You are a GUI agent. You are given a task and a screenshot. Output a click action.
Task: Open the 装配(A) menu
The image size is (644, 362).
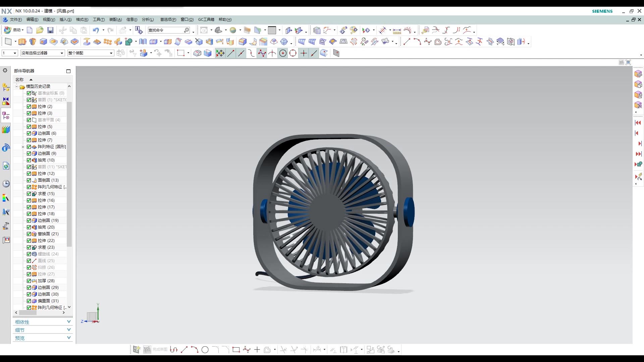point(116,19)
